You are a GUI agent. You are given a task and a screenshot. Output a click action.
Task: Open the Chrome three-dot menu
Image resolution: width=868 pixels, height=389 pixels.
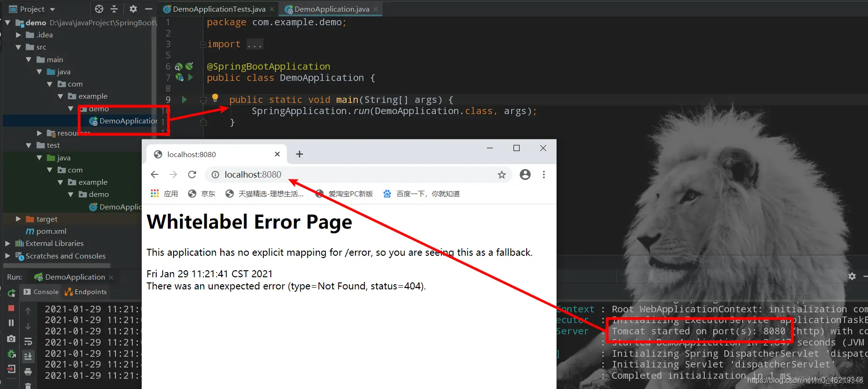click(543, 174)
